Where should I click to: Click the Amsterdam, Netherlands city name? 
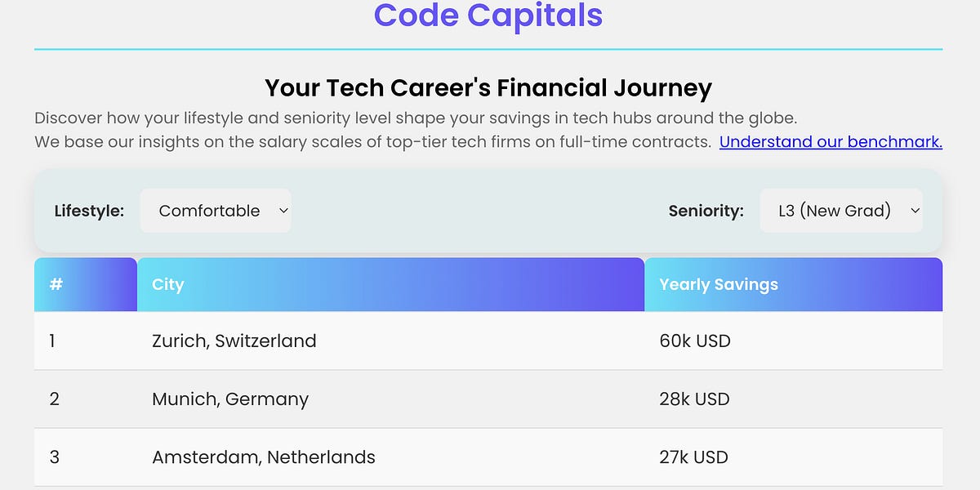[x=263, y=457]
